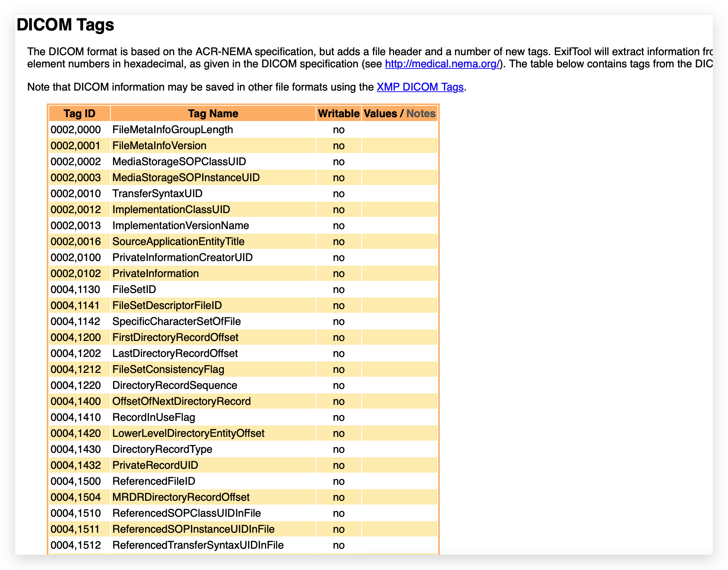Screen dimensions: 728x570
Task: Select DirectoryRecordSequence tag name
Action: [x=175, y=385]
